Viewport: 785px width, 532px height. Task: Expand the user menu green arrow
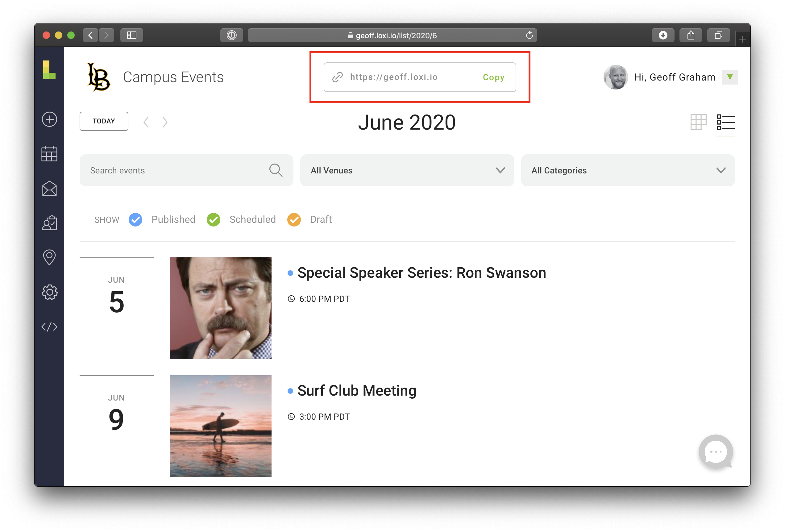tap(729, 77)
